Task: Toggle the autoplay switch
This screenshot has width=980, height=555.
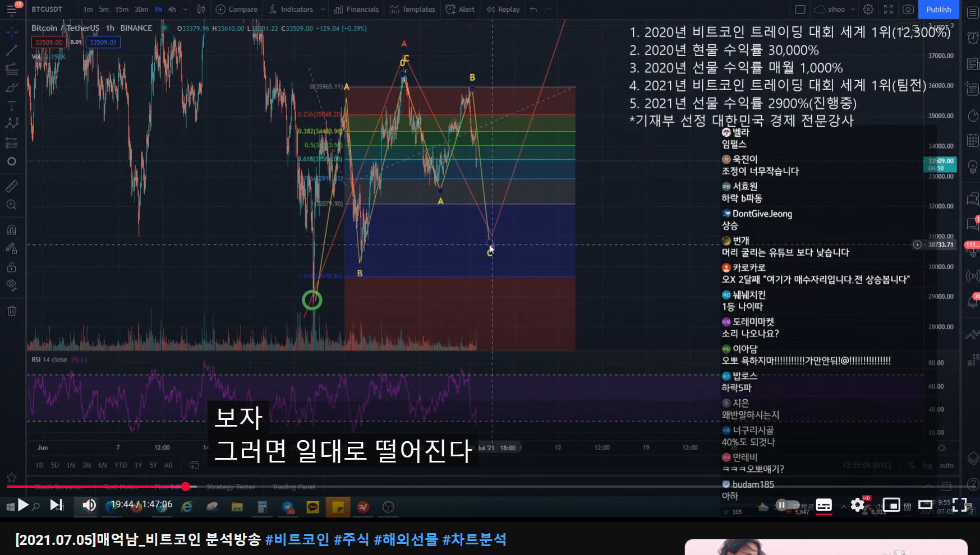Action: pos(787,505)
